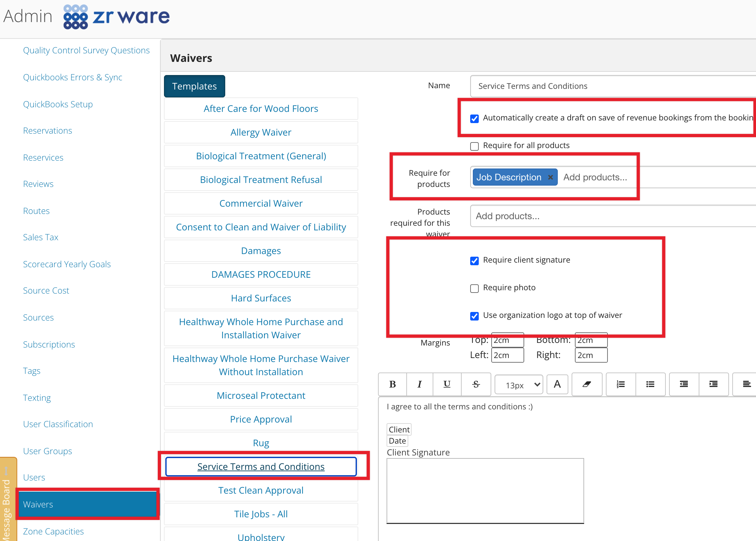Open Products required for this waiver field
The height and width of the screenshot is (541, 756).
click(613, 216)
